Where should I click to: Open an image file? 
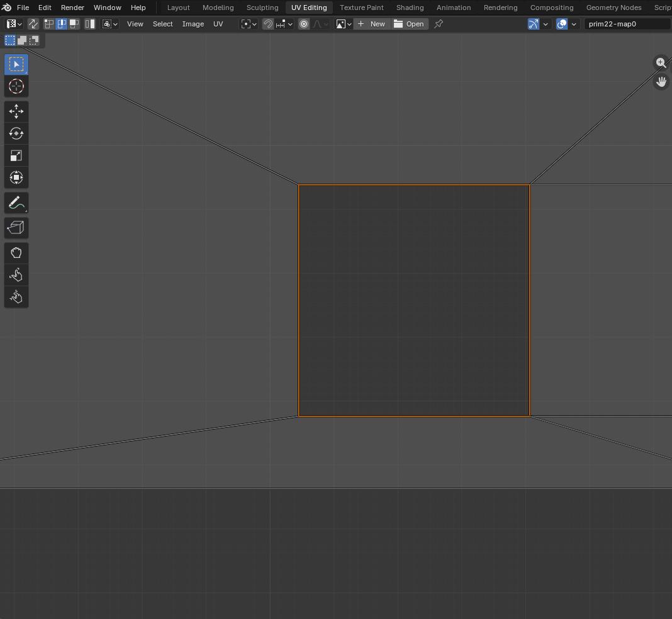(410, 24)
